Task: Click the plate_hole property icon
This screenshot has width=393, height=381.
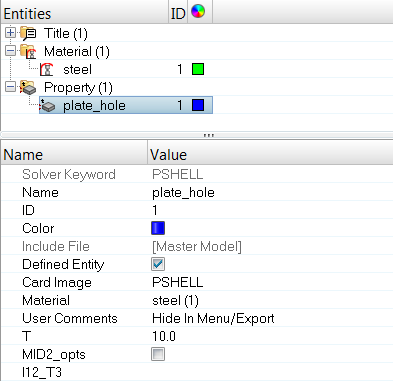Action: click(47, 106)
